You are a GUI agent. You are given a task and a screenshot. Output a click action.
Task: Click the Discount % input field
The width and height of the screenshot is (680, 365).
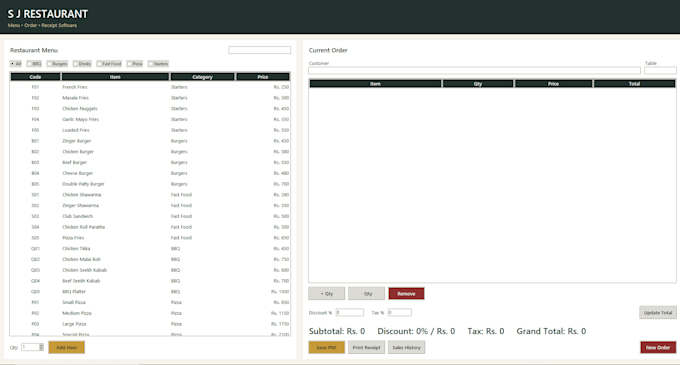(350, 312)
